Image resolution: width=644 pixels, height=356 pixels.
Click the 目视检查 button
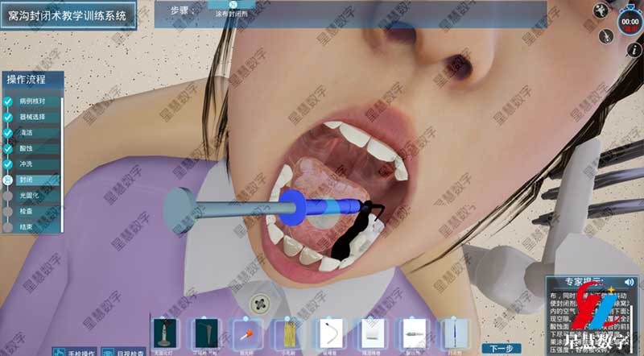[124, 352]
